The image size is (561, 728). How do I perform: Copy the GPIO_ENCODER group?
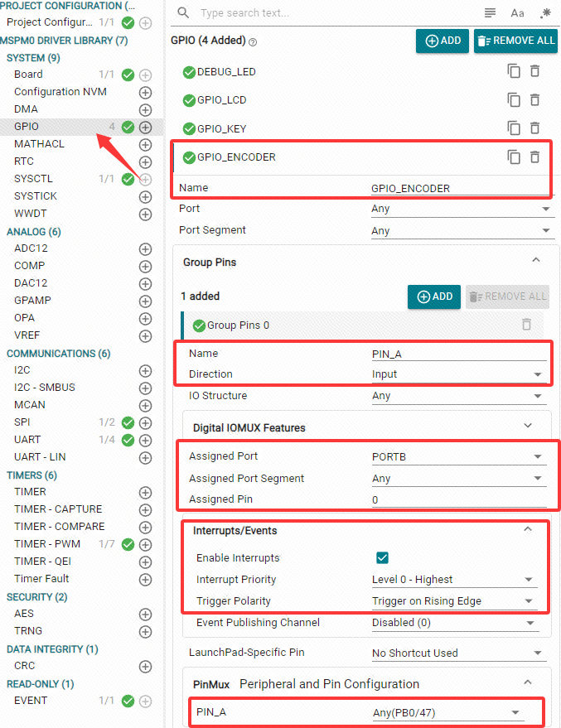pos(514,157)
